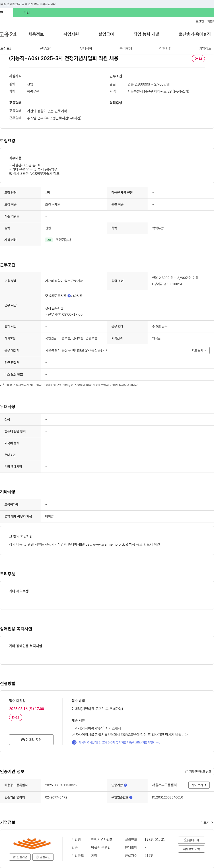Select company name 전쟁기념사업회 in 기업정보
This screenshot has width=214, height=868.
tap(102, 839)
